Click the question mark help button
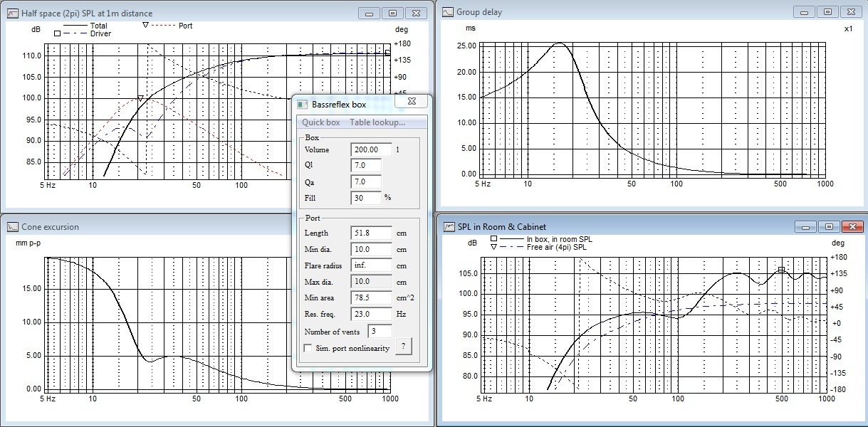 pos(403,347)
